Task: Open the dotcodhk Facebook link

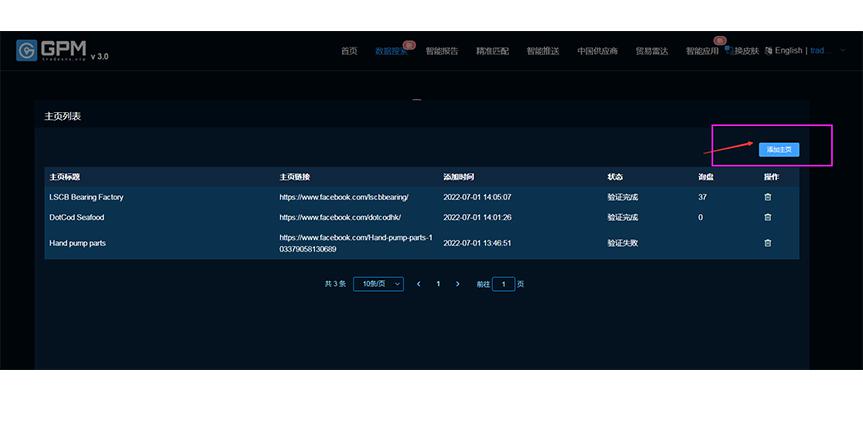Action: (340, 217)
